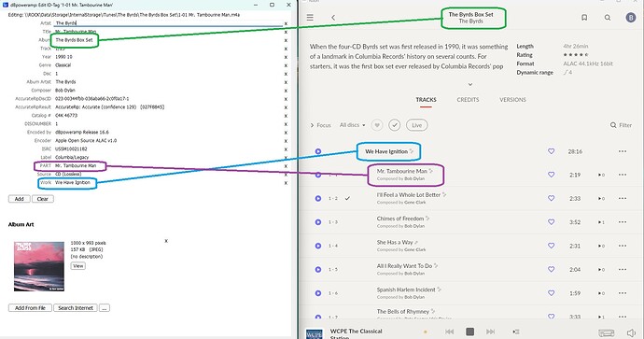This screenshot has height=339, width=644.
Task: Favorite All I Really Want To Do
Action: click(x=552, y=270)
